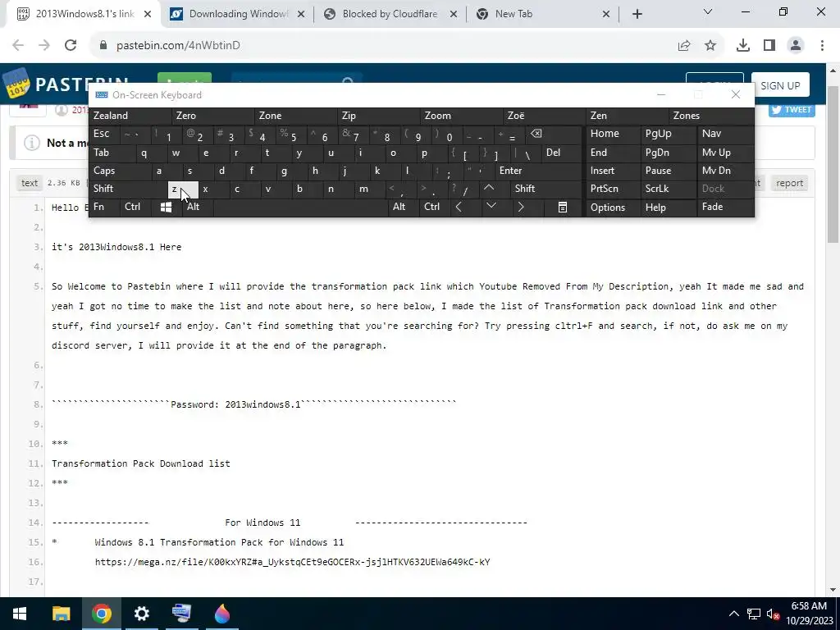Screen dimensions: 840x630
Task: Click the report link on the paste
Action: (789, 183)
